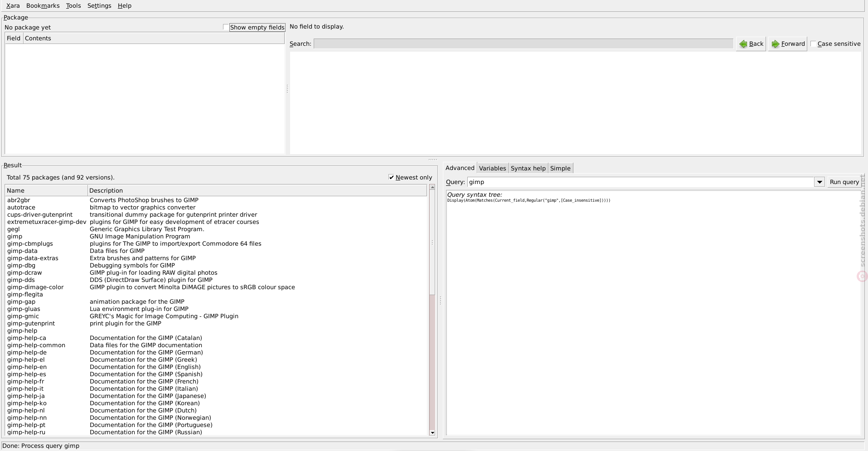Select the gimp-help-ja package row
The height and width of the screenshot is (451, 868).
[x=216, y=396]
